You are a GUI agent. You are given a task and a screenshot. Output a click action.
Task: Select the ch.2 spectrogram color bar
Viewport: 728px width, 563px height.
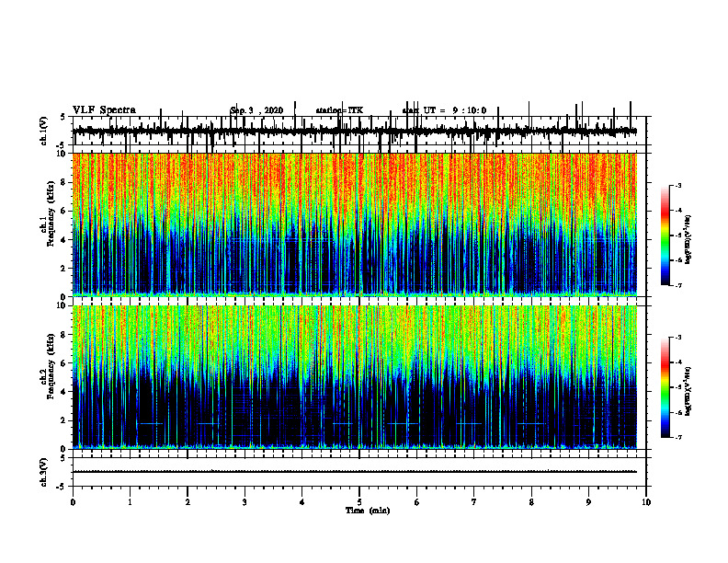click(665, 387)
